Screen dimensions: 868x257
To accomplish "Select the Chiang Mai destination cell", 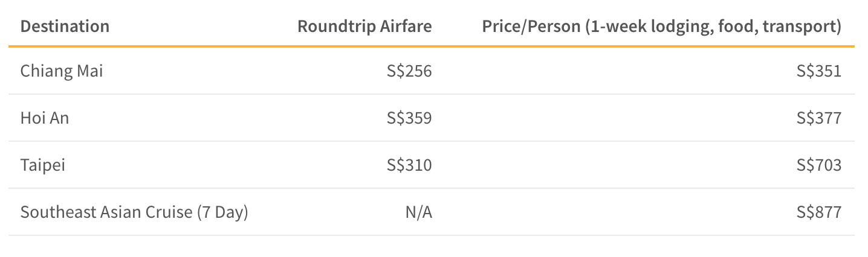I will [62, 71].
